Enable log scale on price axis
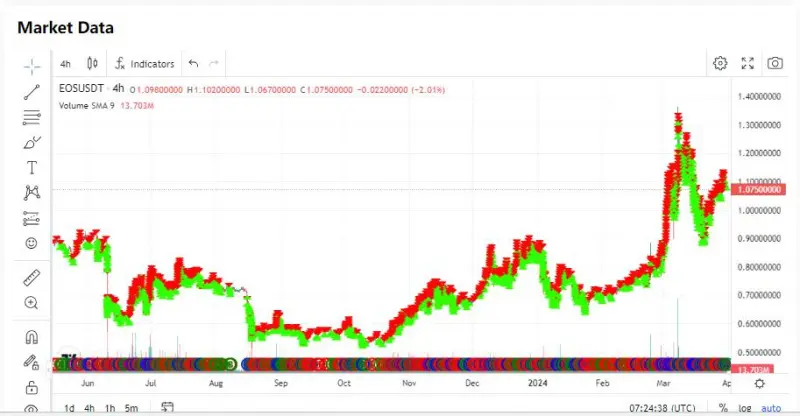The image size is (800, 416). (x=745, y=408)
